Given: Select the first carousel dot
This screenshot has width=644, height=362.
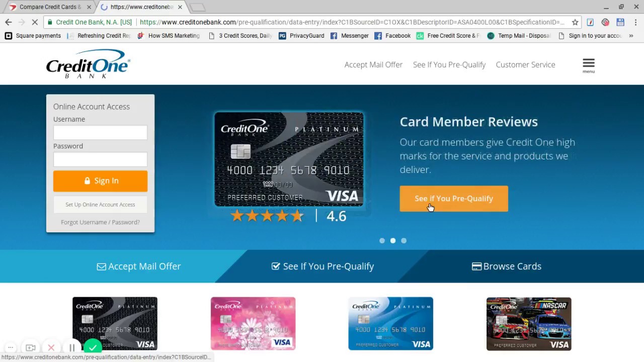Looking at the screenshot, I should coord(382,241).
